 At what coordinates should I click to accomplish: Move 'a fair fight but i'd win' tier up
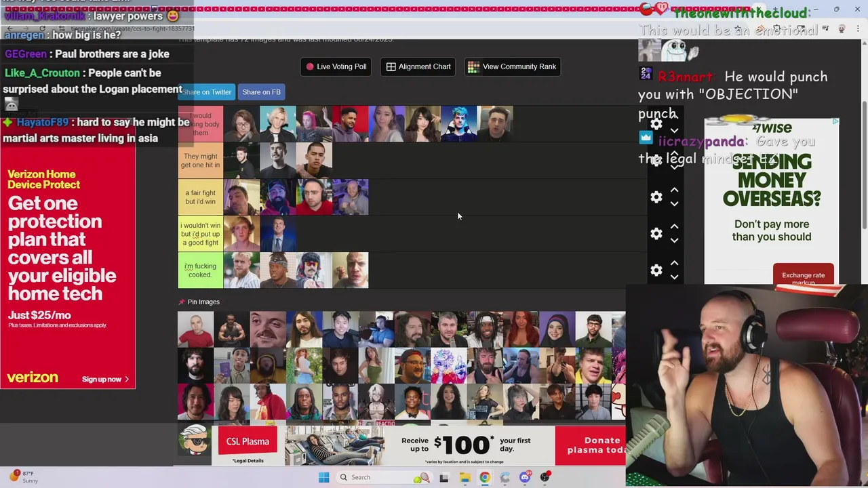[x=674, y=190]
